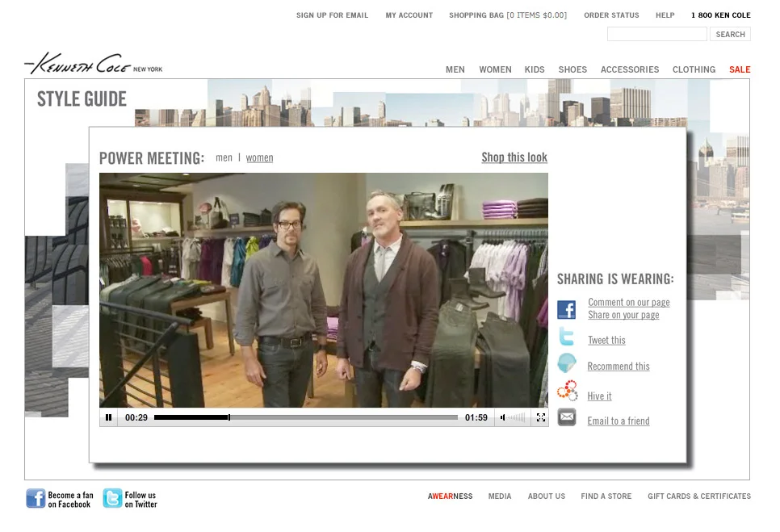780x532 pixels.
Task: Click the Recommend this sticker icon
Action: point(567,363)
